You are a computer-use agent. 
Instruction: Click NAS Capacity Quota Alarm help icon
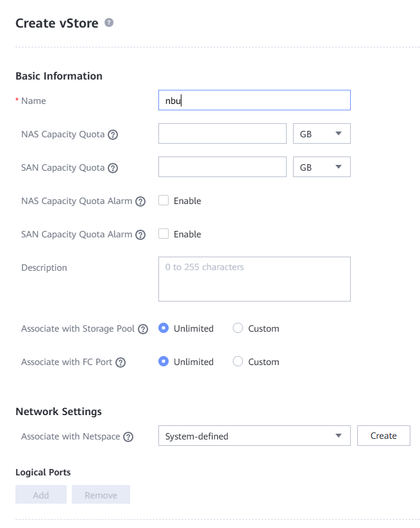140,201
